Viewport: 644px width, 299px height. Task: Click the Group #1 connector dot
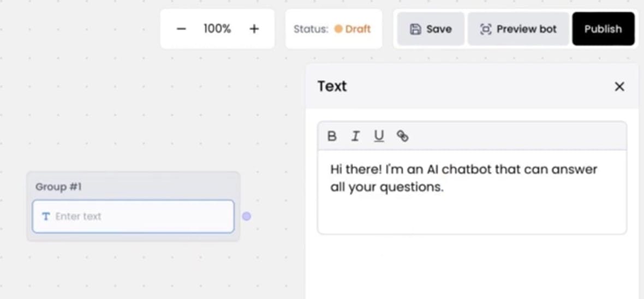point(247,217)
